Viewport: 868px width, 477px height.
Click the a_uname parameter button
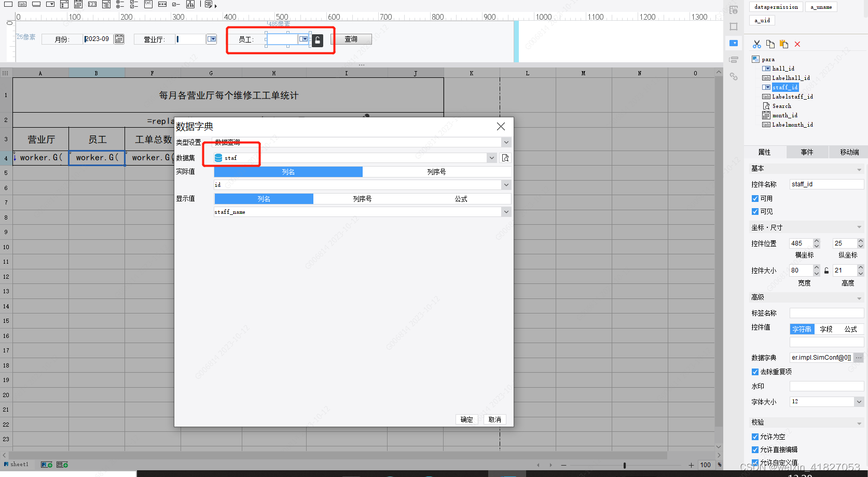point(821,7)
